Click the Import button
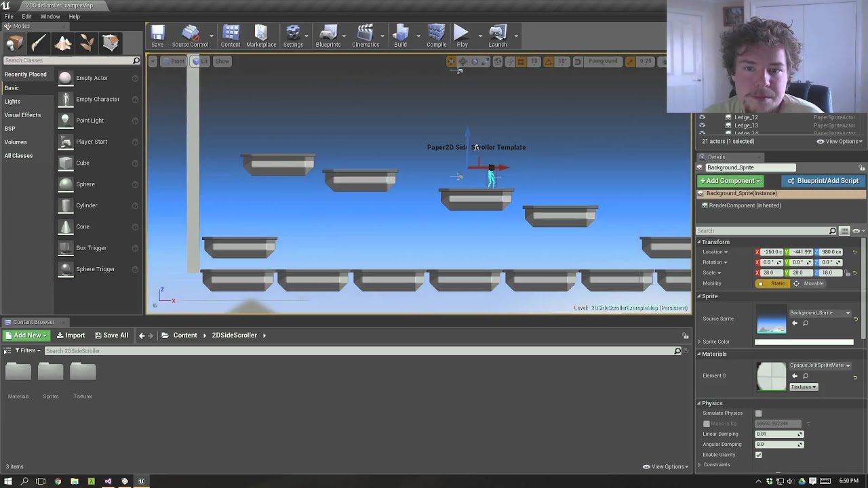 coord(71,335)
